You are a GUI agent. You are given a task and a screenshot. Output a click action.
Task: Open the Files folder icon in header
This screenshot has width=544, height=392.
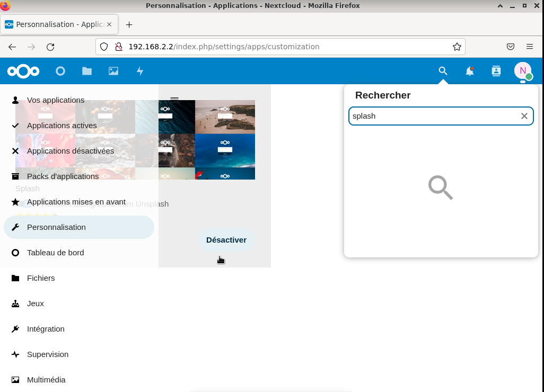[x=87, y=71]
